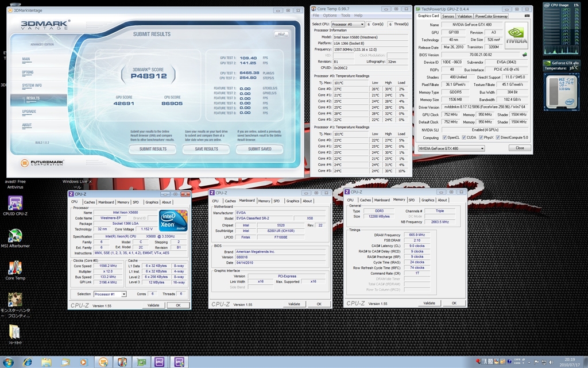
Task: Open Internet Explorer from the taskbar
Action: tap(27, 362)
